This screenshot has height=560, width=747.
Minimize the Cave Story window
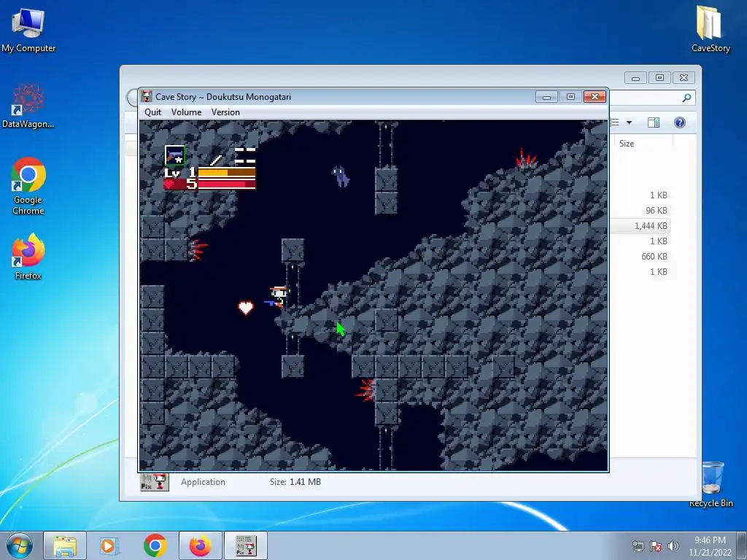546,97
